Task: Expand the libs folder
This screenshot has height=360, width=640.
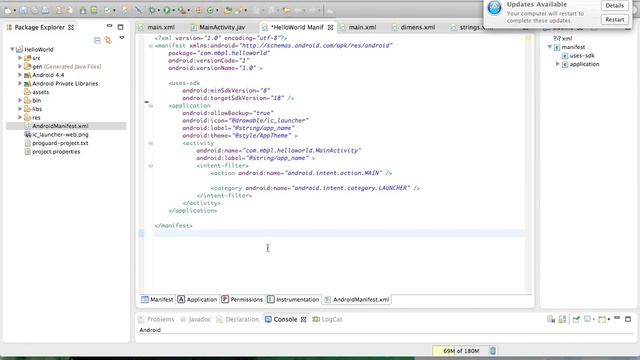Action: coord(20,109)
